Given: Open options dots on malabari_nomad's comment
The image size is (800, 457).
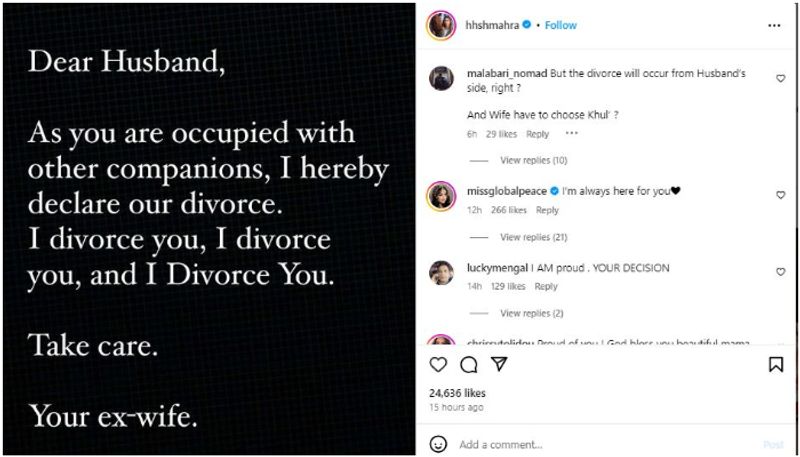Looking at the screenshot, I should (572, 133).
